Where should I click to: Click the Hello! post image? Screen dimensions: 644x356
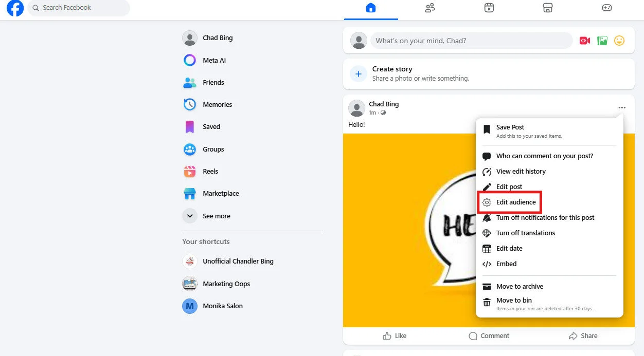click(x=409, y=230)
